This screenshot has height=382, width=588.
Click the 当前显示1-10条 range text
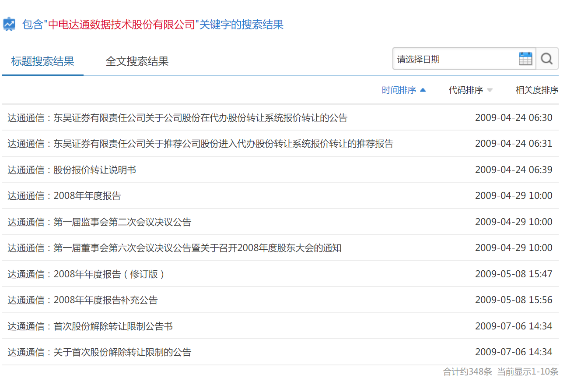pos(528,371)
